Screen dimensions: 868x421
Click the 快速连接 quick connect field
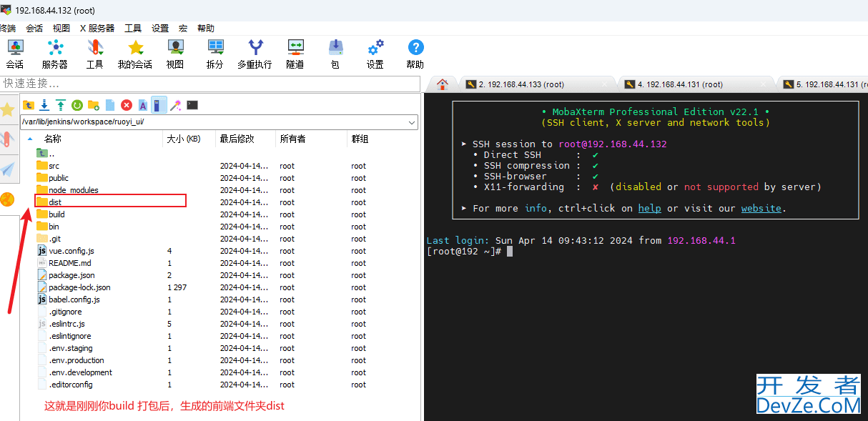click(210, 84)
